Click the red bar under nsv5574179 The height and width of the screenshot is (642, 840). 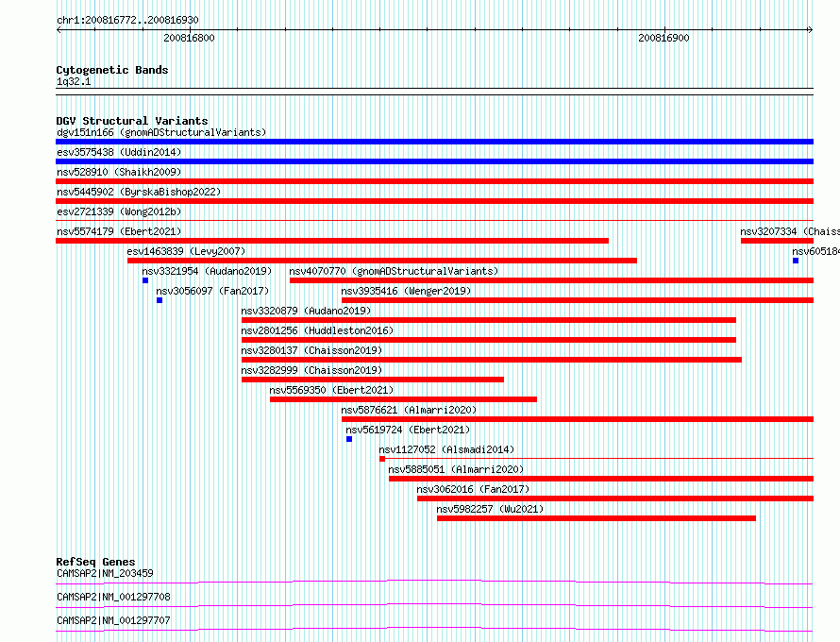pyautogui.click(x=332, y=241)
